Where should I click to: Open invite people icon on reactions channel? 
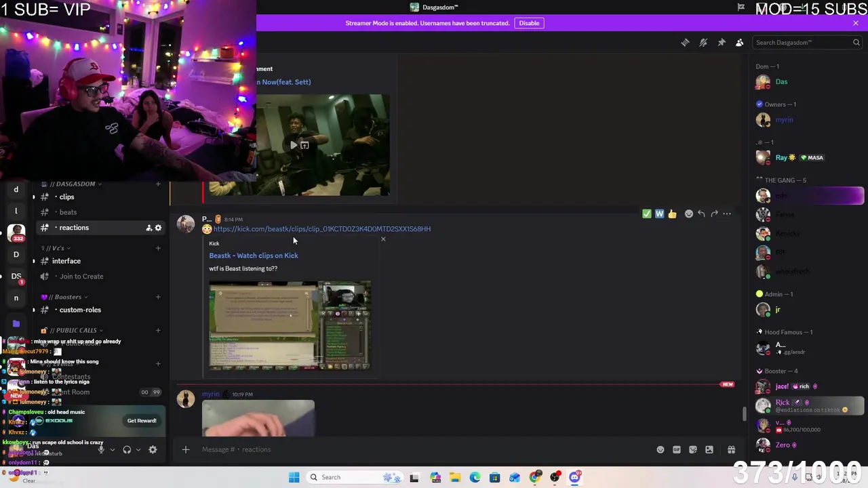[x=149, y=228]
